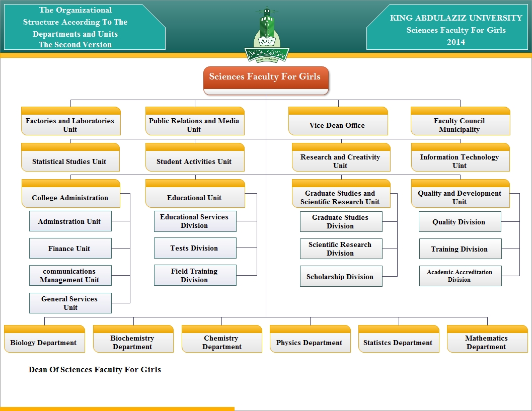Select the Finance Unit box

click(70, 248)
